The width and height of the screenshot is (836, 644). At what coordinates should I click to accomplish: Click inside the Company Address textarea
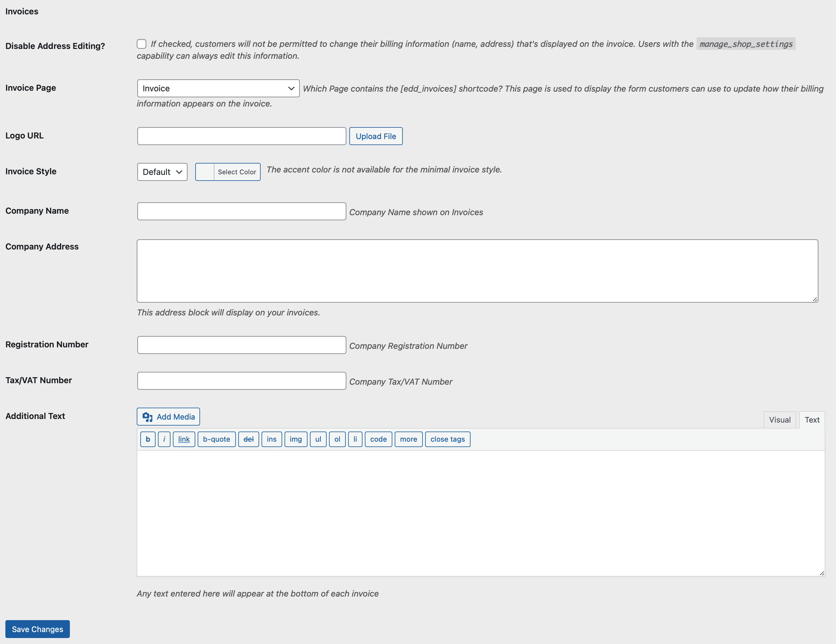(477, 271)
